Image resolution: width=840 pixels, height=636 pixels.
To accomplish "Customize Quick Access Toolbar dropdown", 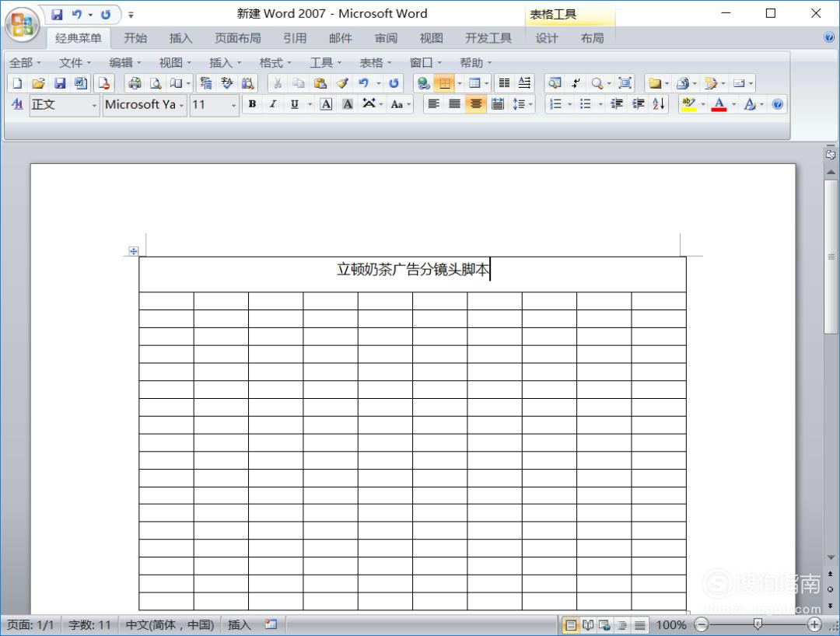I will pyautogui.click(x=131, y=15).
